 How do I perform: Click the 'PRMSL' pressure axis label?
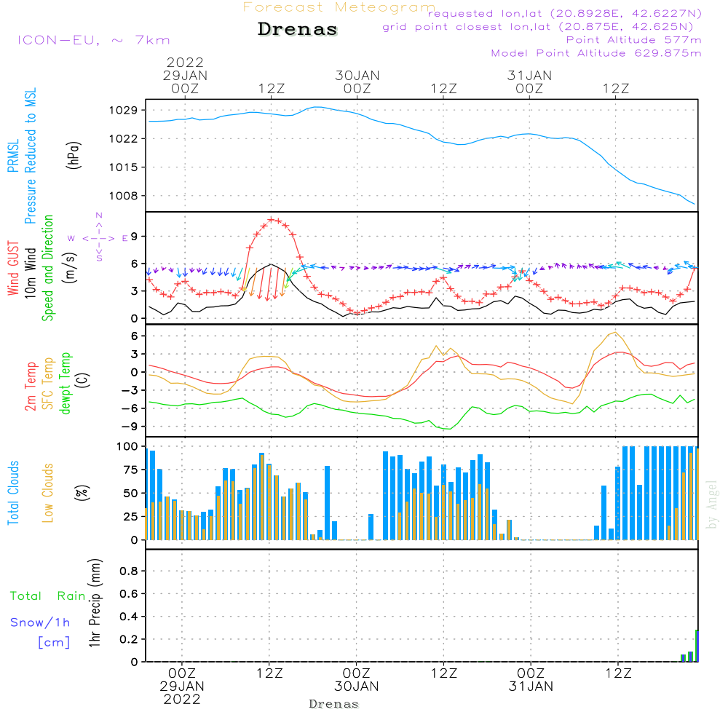[x=13, y=156]
